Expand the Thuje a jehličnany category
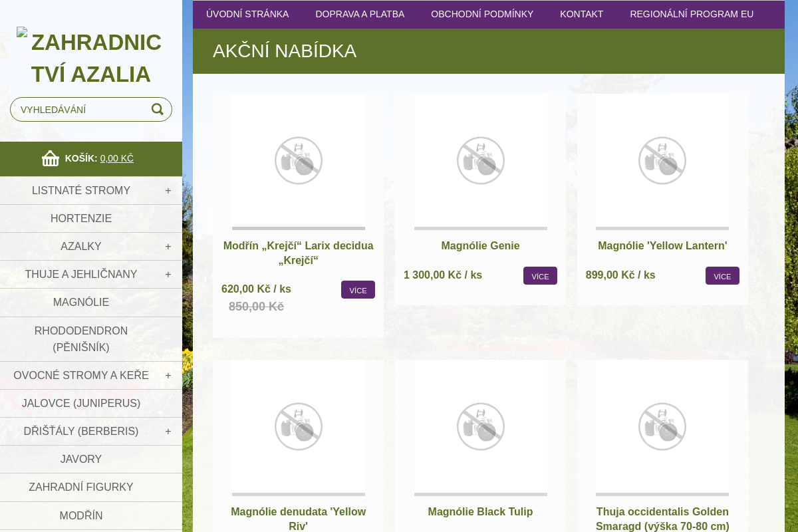The height and width of the screenshot is (532, 798). coord(168,275)
